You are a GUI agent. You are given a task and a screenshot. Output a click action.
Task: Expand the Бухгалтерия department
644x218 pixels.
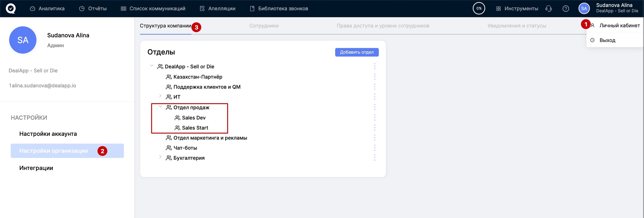pos(160,157)
